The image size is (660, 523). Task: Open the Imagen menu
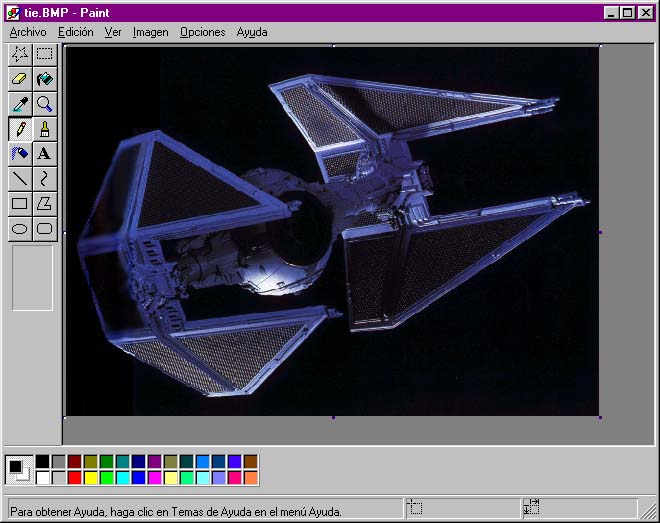pos(150,32)
